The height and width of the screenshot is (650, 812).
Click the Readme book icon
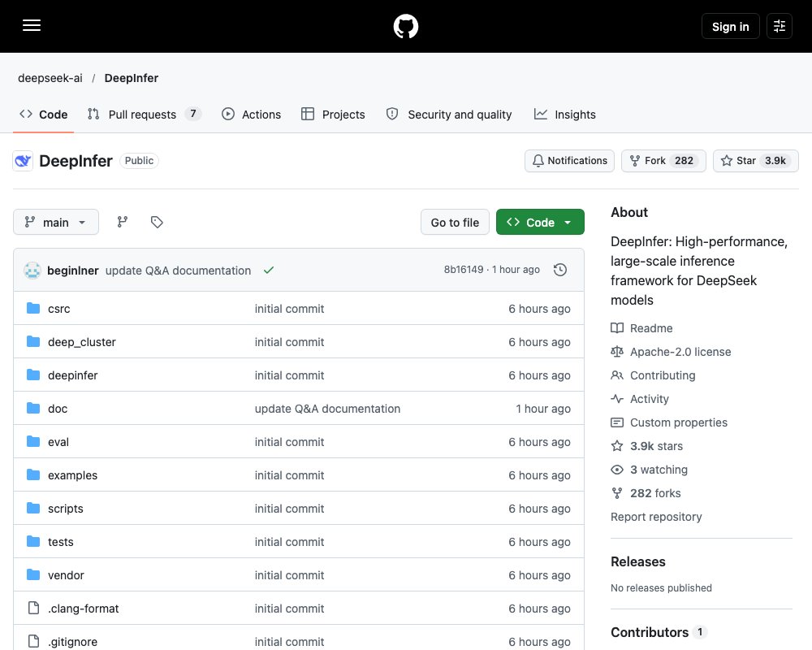click(x=617, y=328)
